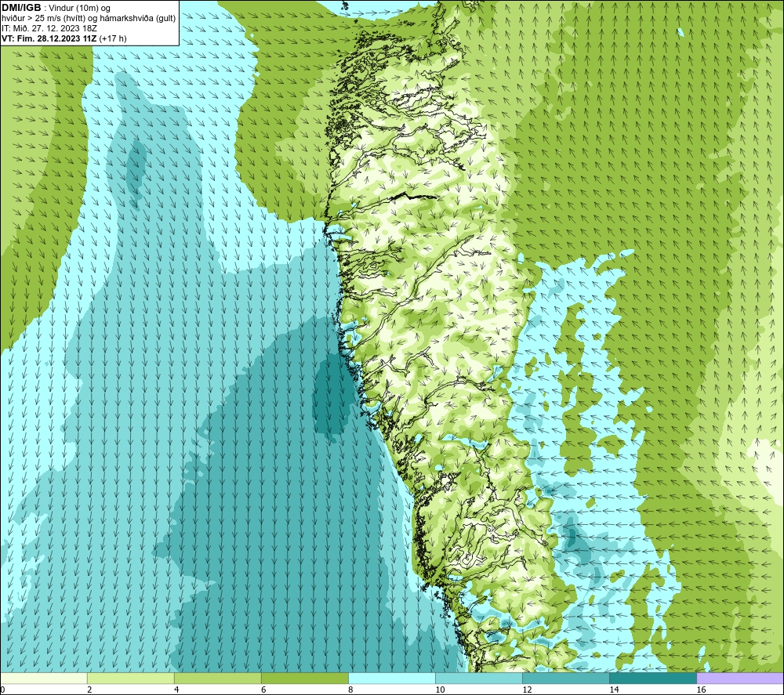Click the legend scale value '0'
This screenshot has width=784, height=695.
2,690
